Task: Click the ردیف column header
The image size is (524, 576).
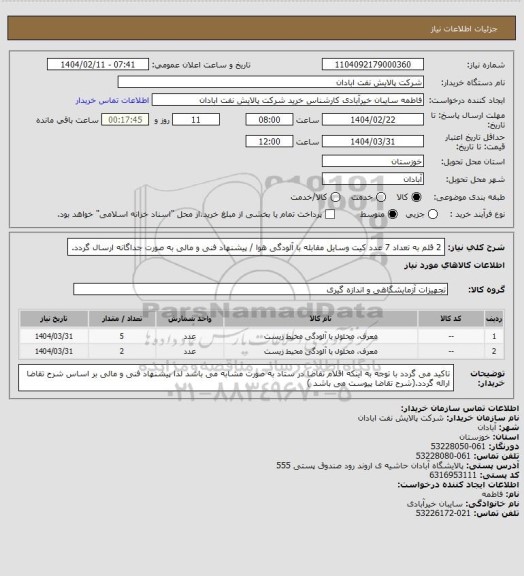Action: coord(494,319)
